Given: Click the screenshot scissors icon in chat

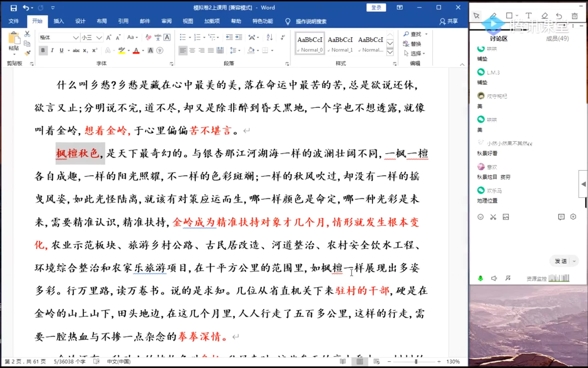Looking at the screenshot, I should coord(493,217).
